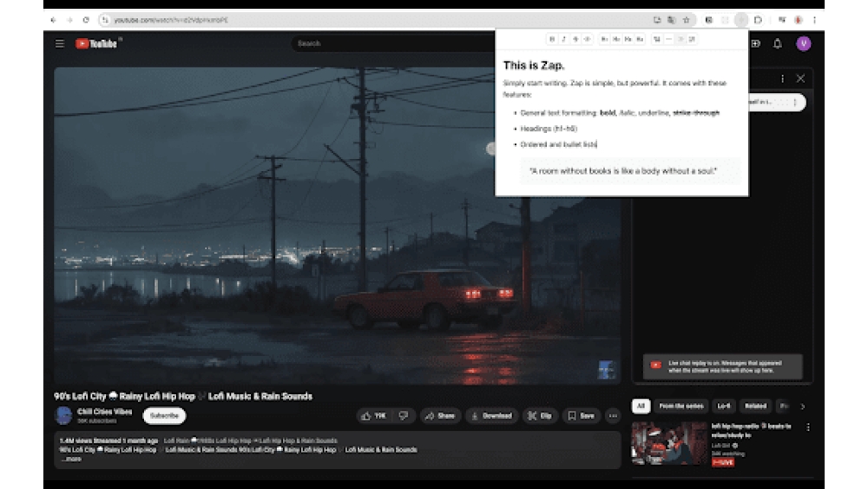Image resolution: width=868 pixels, height=489 pixels.
Task: Open more actions ellipsis under video
Action: point(613,416)
